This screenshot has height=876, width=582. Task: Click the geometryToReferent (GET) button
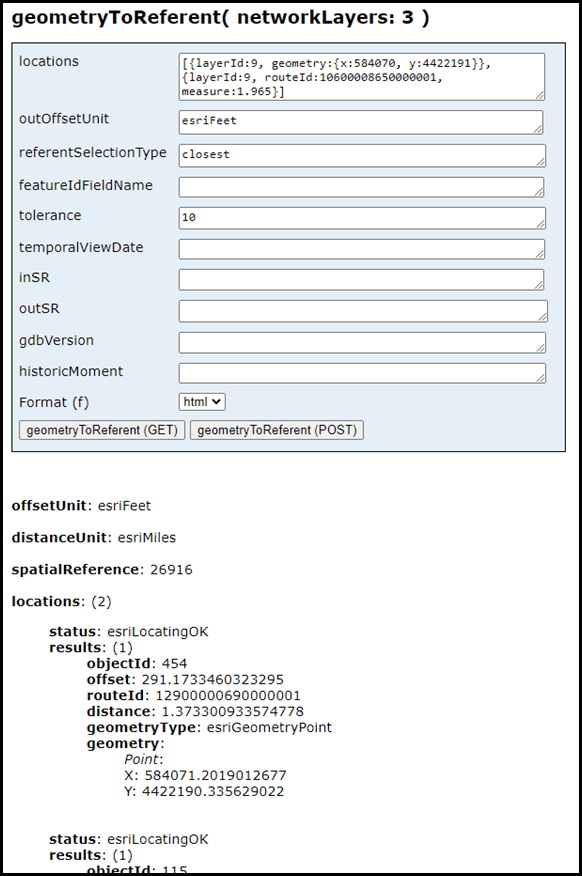[x=102, y=430]
